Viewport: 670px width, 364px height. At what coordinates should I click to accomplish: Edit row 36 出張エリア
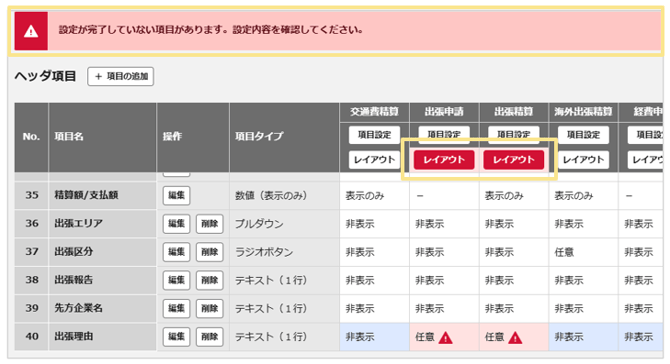tap(176, 224)
